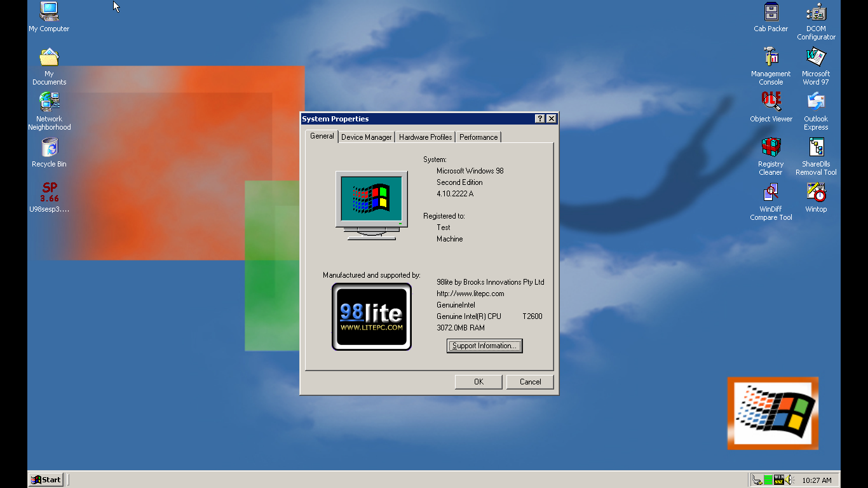This screenshot has height=488, width=868.
Task: Click the 98lite logo image
Action: pos(372,316)
